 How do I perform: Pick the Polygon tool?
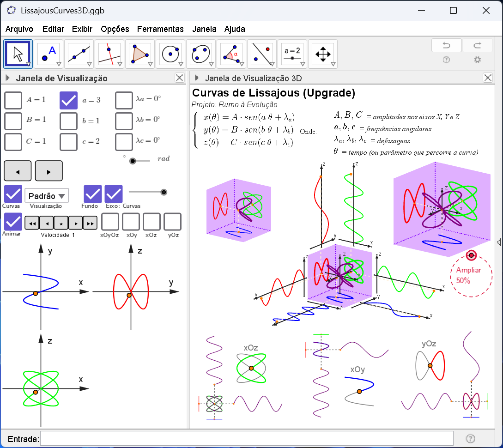click(x=139, y=54)
